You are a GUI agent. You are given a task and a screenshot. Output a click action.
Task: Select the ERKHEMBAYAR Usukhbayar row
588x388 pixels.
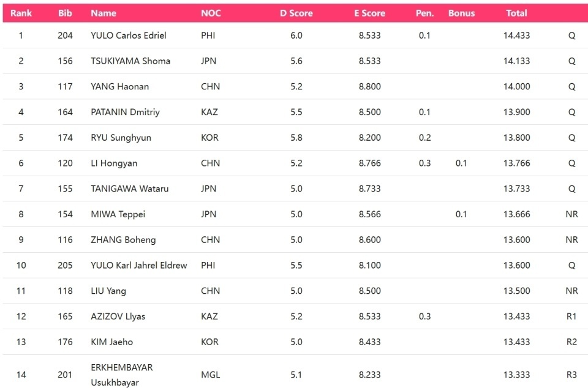pos(295,371)
